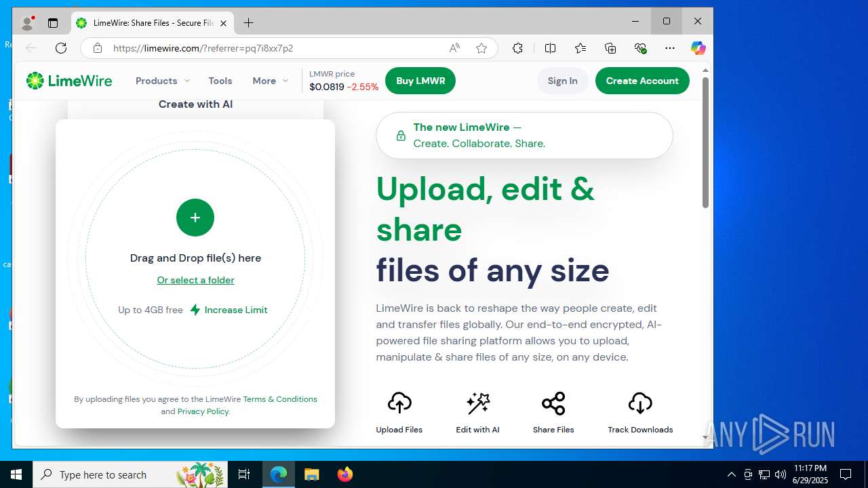This screenshot has height=488, width=868.
Task: Select the LimeWire browser tab
Action: pyautogui.click(x=153, y=23)
